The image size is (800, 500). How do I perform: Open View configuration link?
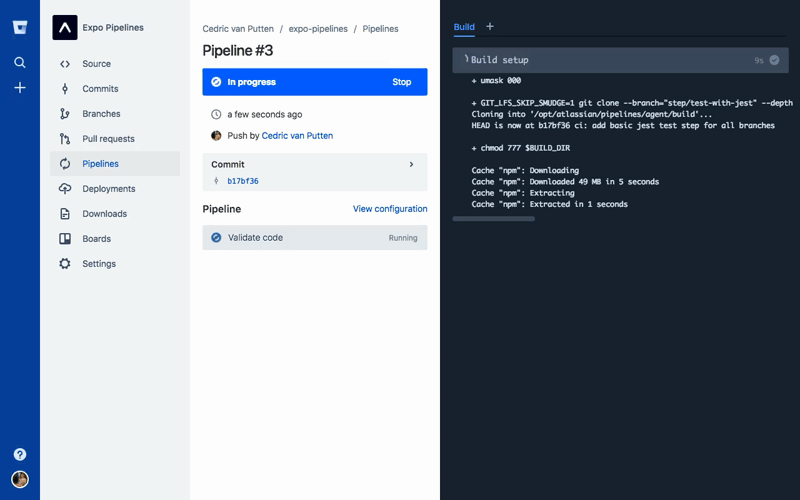click(390, 209)
